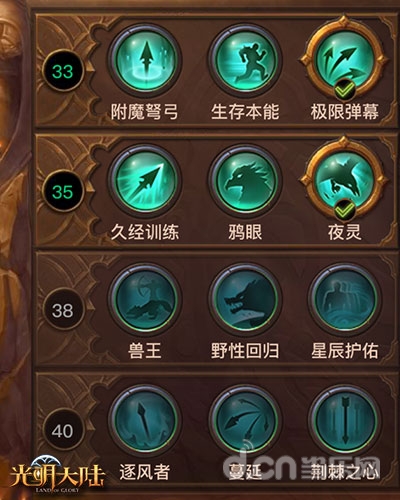400x500 pixels.
Task: Click the 野性回归 text label
Action: [245, 351]
